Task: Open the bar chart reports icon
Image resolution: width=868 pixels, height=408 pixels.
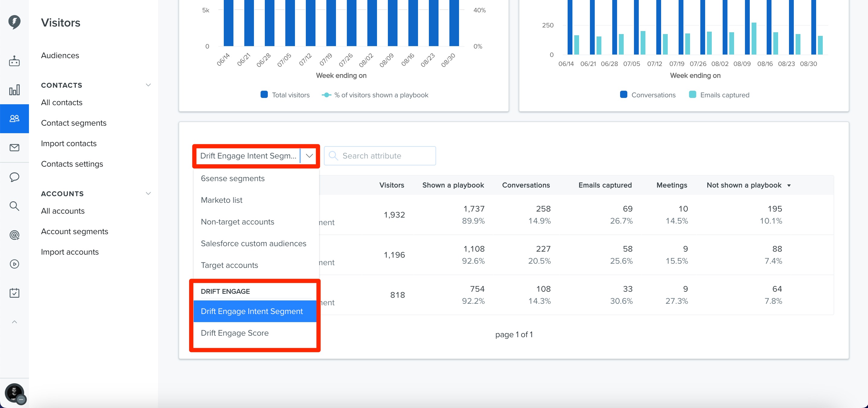Action: [x=14, y=90]
